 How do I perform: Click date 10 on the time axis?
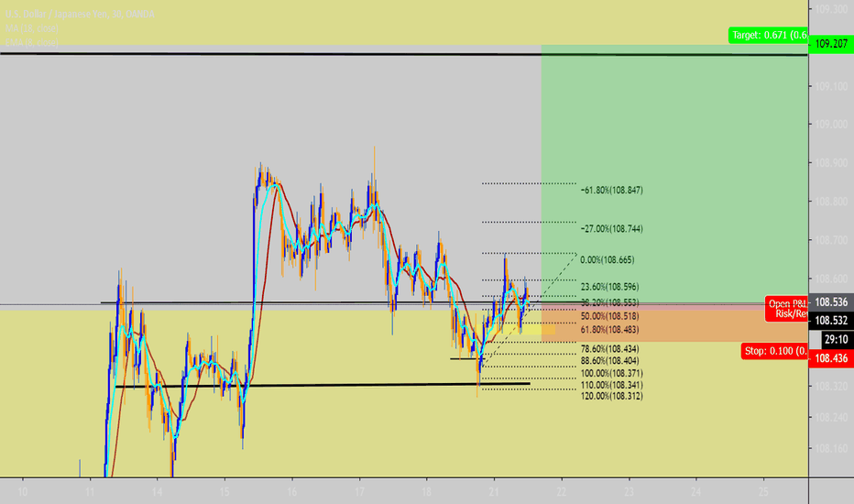pyautogui.click(x=23, y=492)
